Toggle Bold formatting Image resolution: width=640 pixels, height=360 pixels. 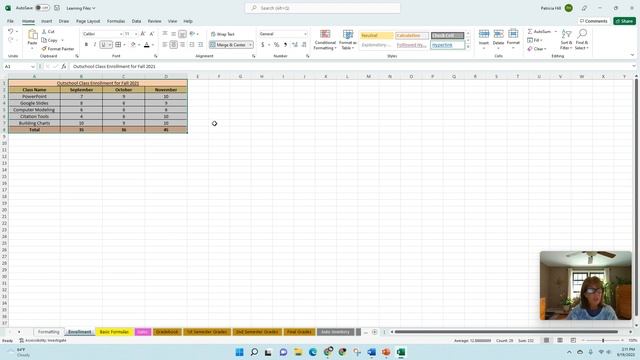click(86, 44)
